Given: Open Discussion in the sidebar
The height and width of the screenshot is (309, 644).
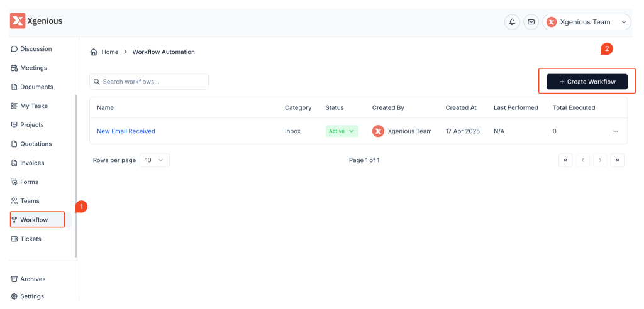Looking at the screenshot, I should pos(36,49).
